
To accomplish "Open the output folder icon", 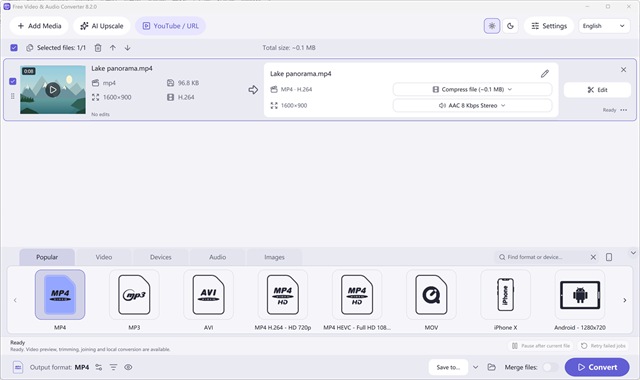I will click(x=491, y=367).
